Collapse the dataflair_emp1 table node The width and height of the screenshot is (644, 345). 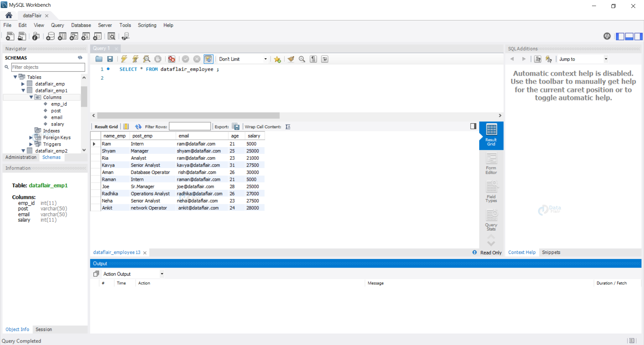click(x=23, y=90)
